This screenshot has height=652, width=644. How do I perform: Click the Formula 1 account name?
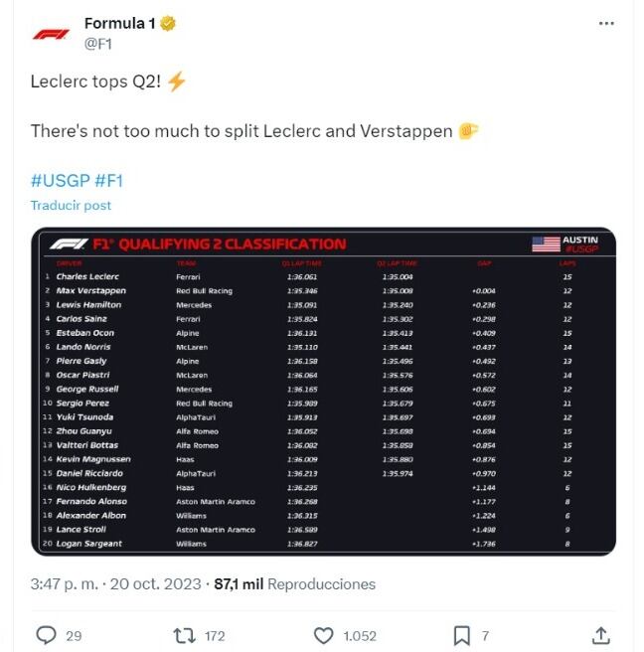[x=120, y=23]
